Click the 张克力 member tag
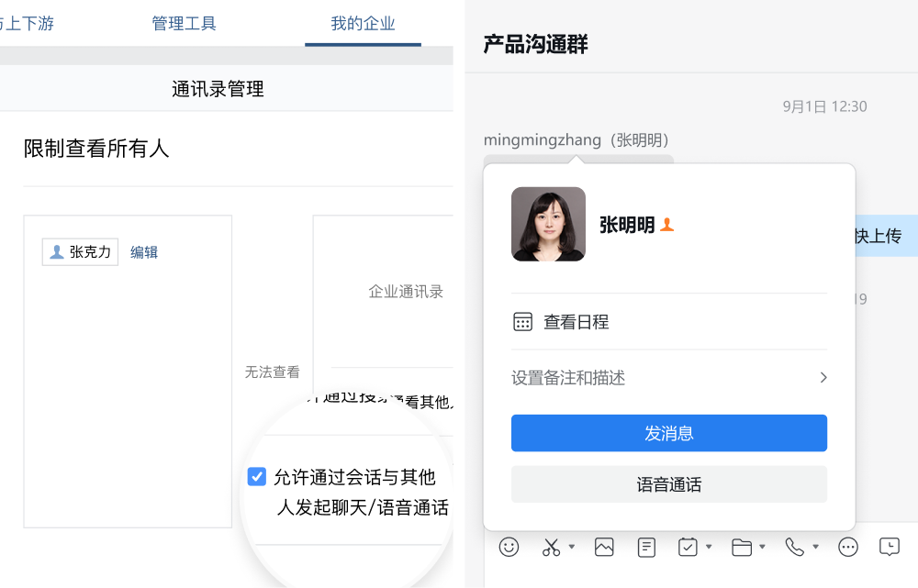The image size is (918, 588). [x=80, y=252]
